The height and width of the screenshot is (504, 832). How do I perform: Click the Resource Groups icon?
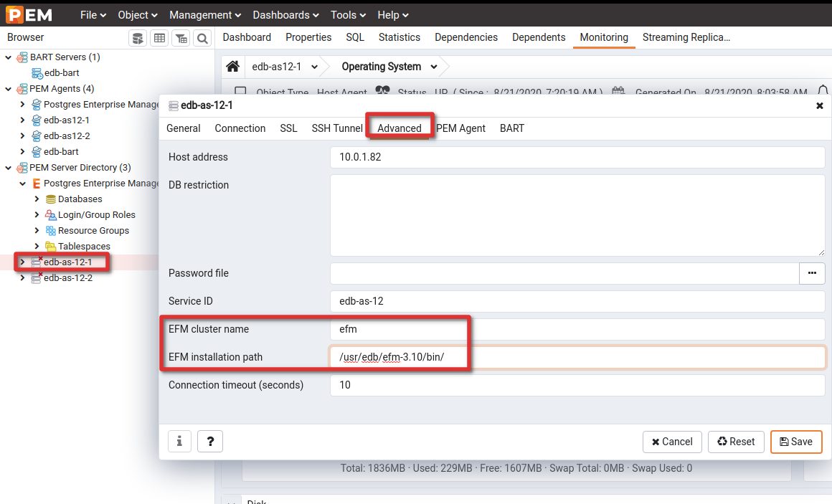click(x=50, y=231)
